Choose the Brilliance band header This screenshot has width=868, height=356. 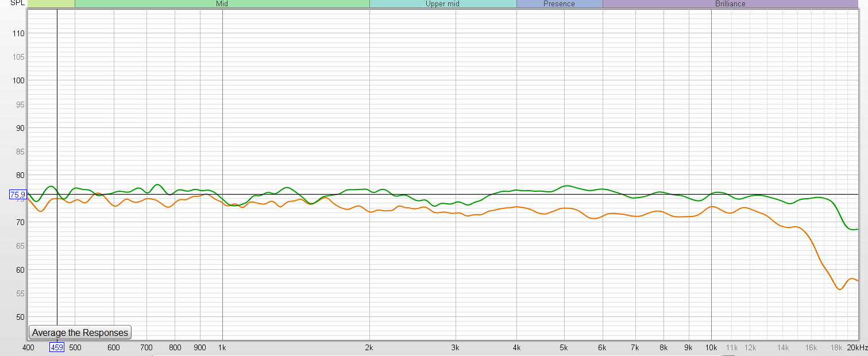(x=730, y=4)
